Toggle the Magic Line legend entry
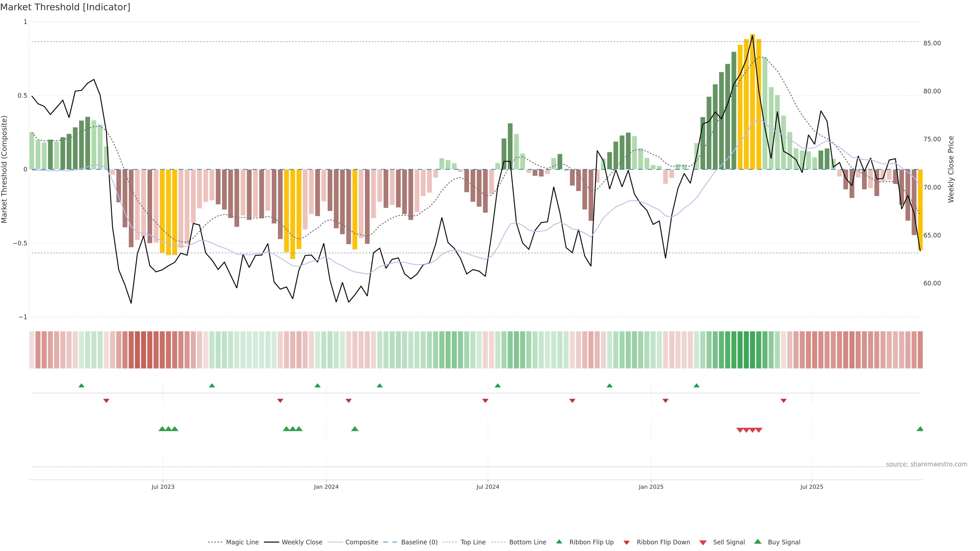Screen dimensions: 980x551 pyautogui.click(x=242, y=542)
